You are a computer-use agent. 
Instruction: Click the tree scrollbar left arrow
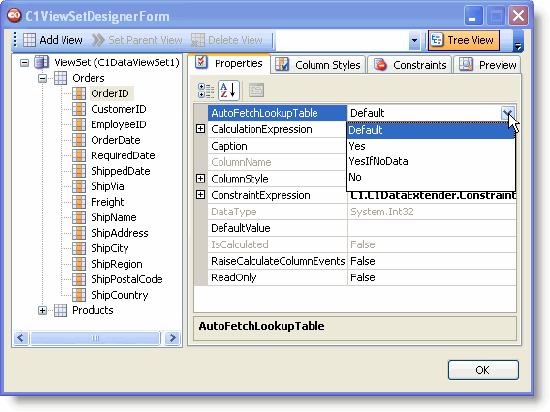[21, 338]
